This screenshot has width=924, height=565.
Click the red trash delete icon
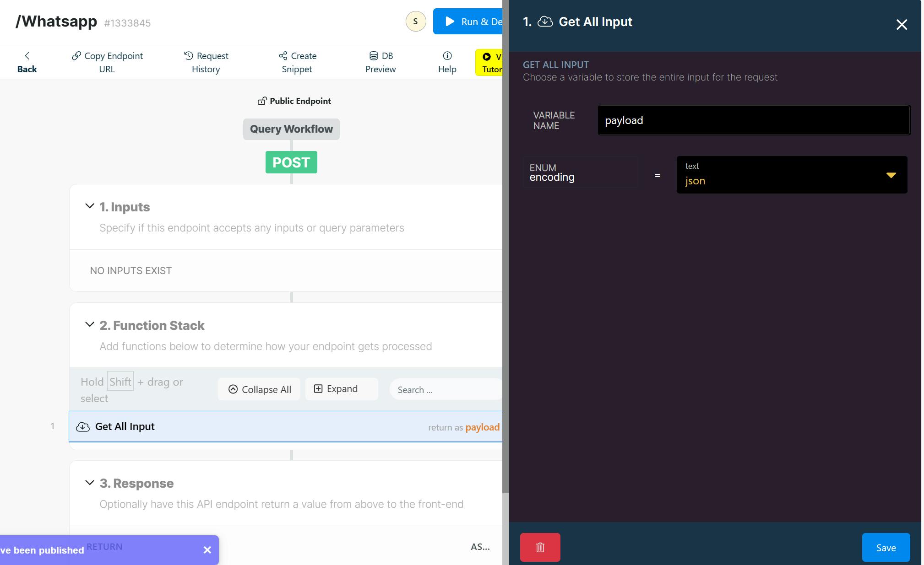(x=540, y=547)
